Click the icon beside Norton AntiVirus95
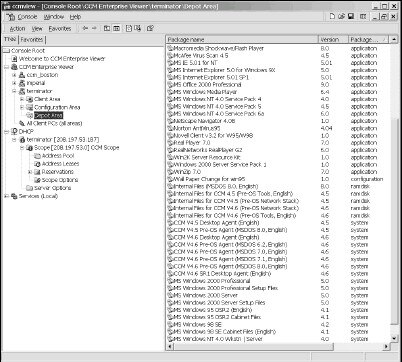The height and width of the screenshot is (362, 402). (x=170, y=128)
